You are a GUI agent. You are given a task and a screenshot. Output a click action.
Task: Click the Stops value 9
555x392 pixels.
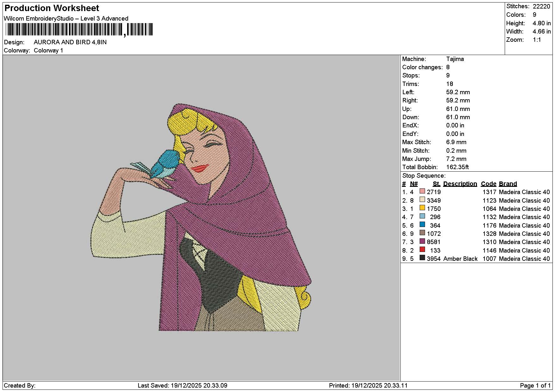[448, 76]
